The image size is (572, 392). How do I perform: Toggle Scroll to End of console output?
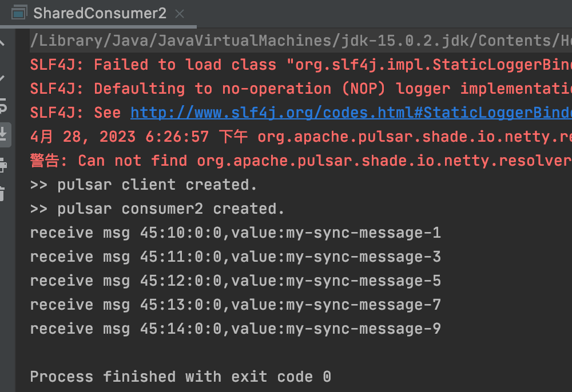point(3,134)
